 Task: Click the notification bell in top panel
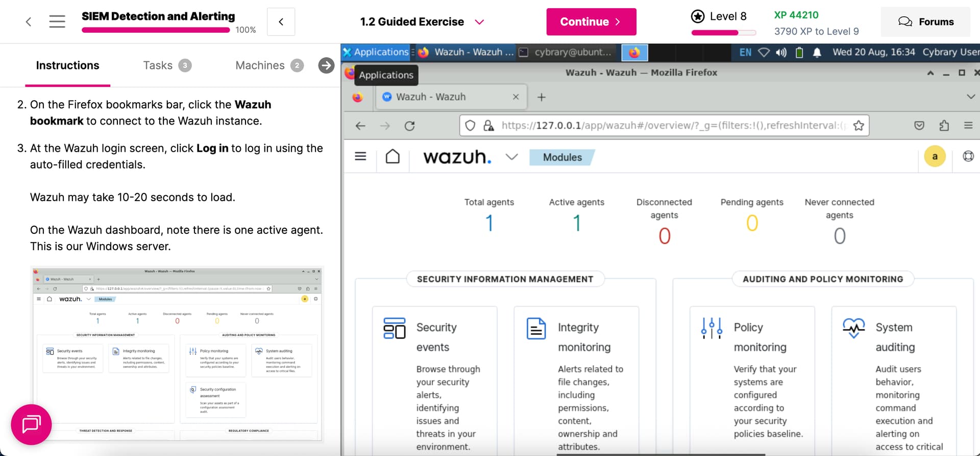(x=817, y=52)
